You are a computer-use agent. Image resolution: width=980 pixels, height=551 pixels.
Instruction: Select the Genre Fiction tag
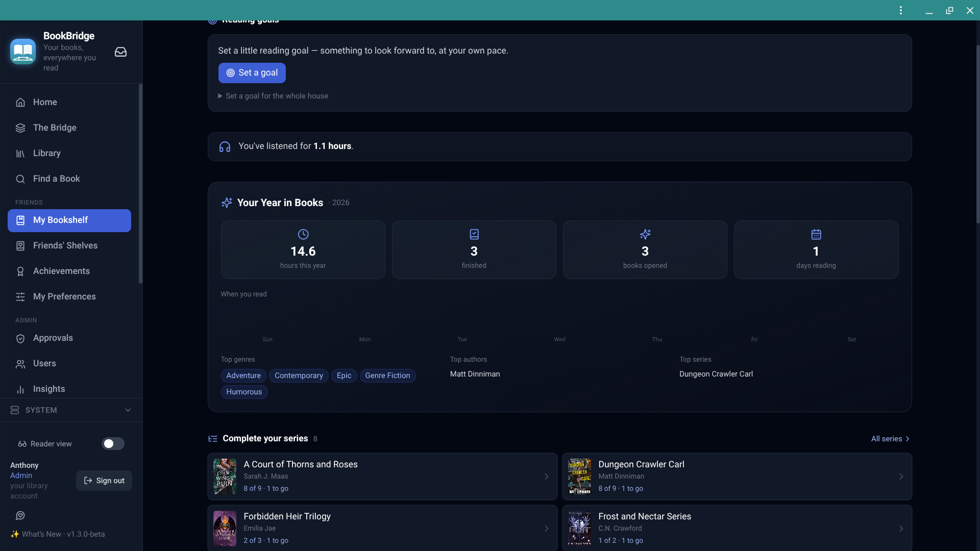tap(387, 375)
